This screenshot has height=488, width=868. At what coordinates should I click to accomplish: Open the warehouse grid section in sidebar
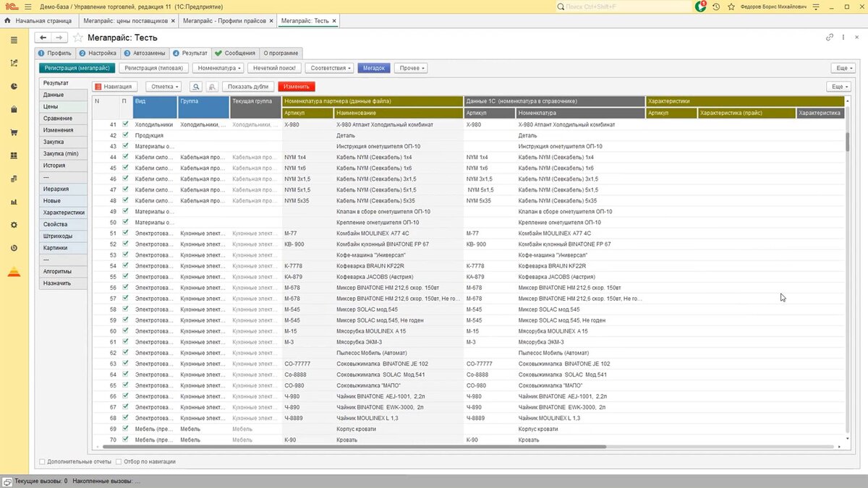14,155
